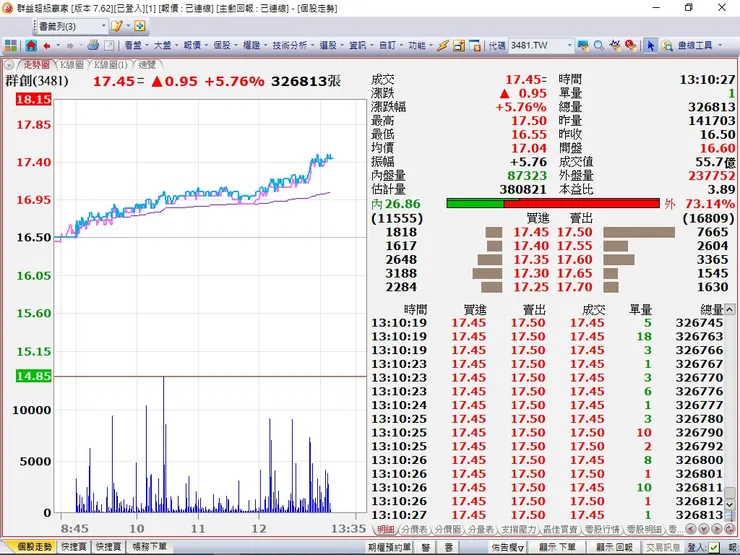Click the red back arrow icon
Screen dimensions: 740x555
(47, 46)
